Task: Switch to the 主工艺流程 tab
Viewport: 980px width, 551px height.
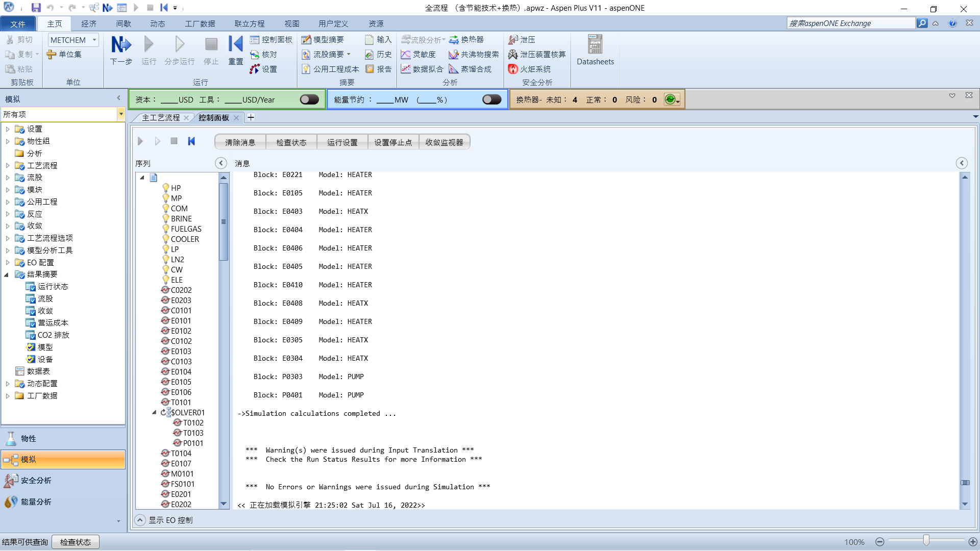Action: tap(161, 117)
